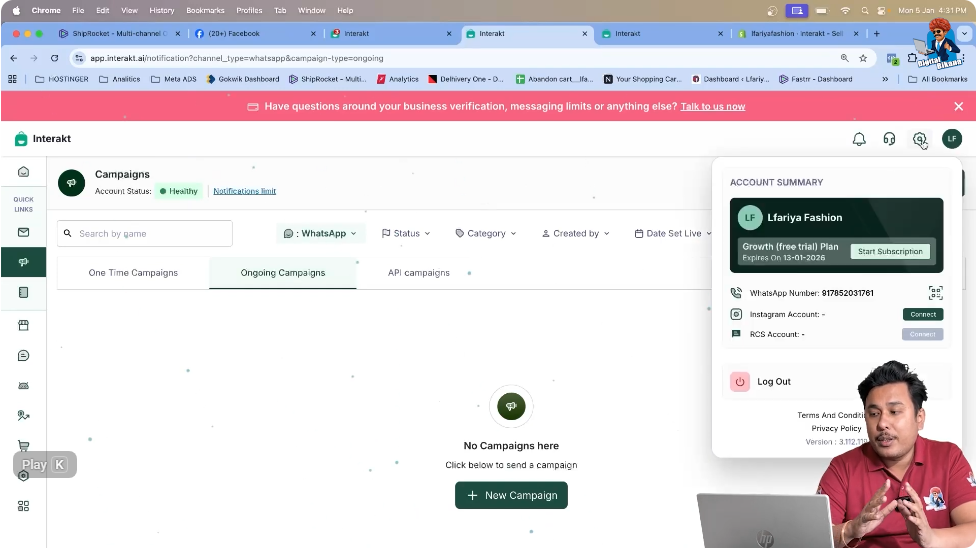Show more bookmarks with chevron
Viewport: 977px width, 550px height.
click(x=885, y=79)
